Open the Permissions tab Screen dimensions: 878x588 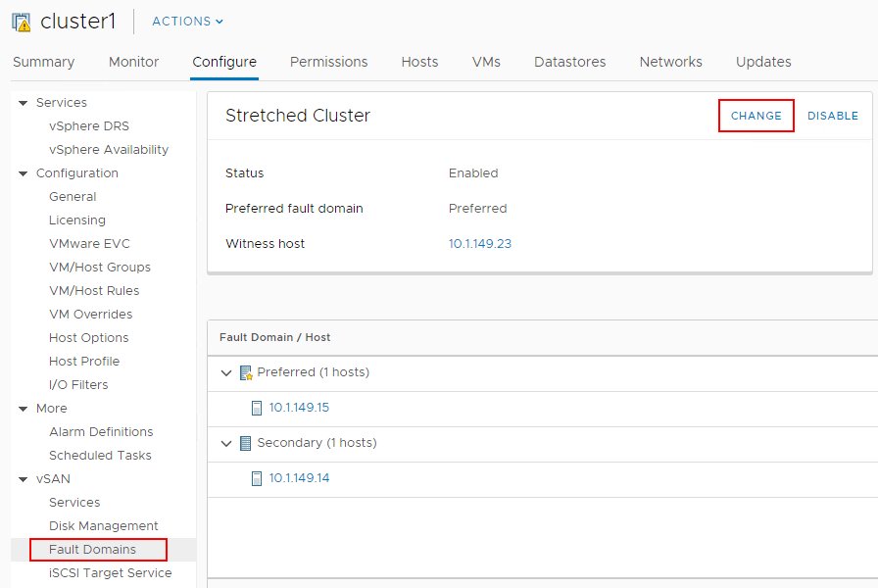point(328,62)
